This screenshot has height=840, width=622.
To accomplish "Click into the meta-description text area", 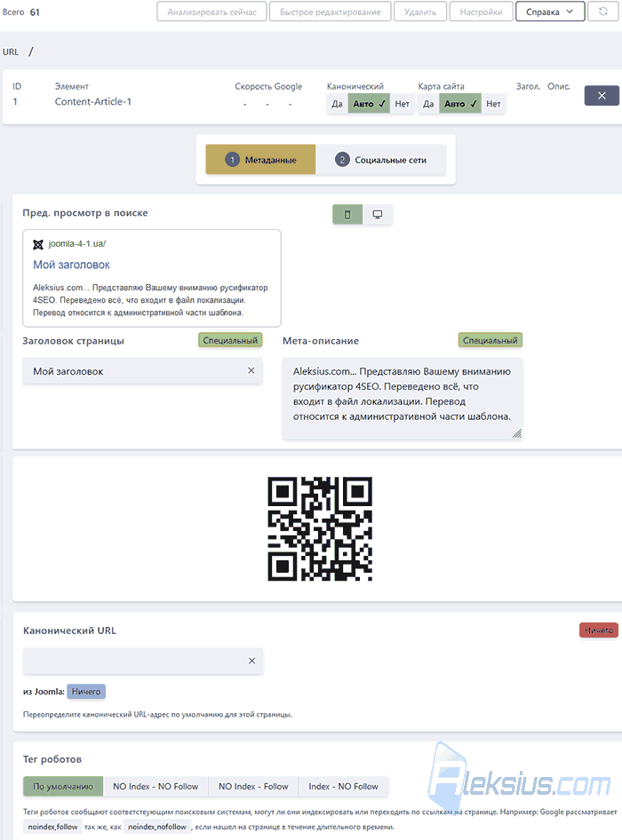I will (403, 399).
